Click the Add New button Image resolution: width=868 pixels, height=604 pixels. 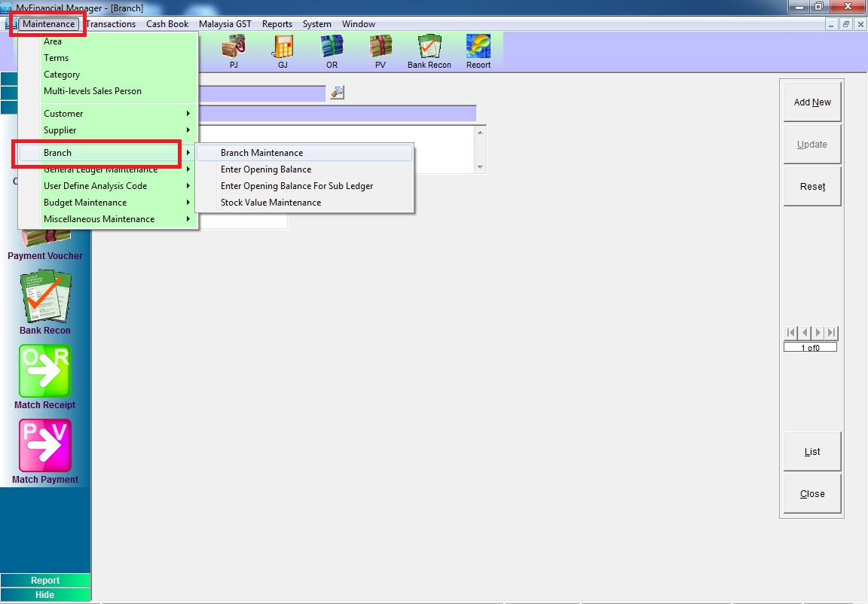tap(812, 102)
